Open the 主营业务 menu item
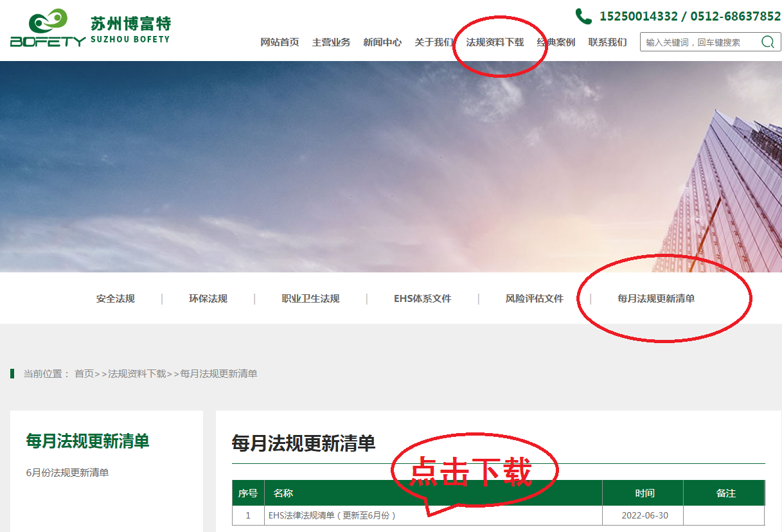This screenshot has height=532, width=782. click(331, 42)
